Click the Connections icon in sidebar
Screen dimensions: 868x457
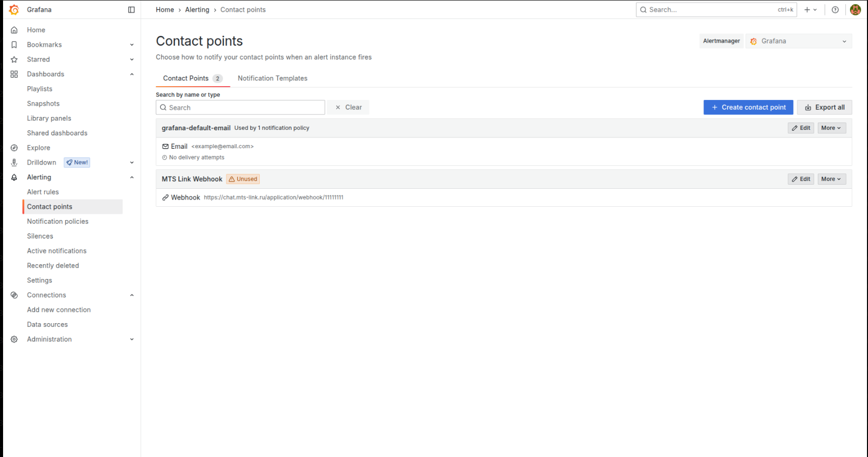pos(14,295)
